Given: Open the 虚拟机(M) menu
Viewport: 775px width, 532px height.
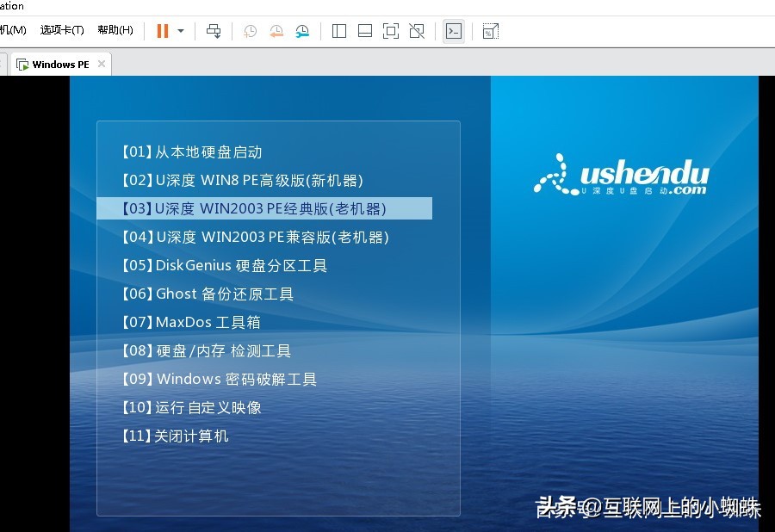Looking at the screenshot, I should coord(13,28).
